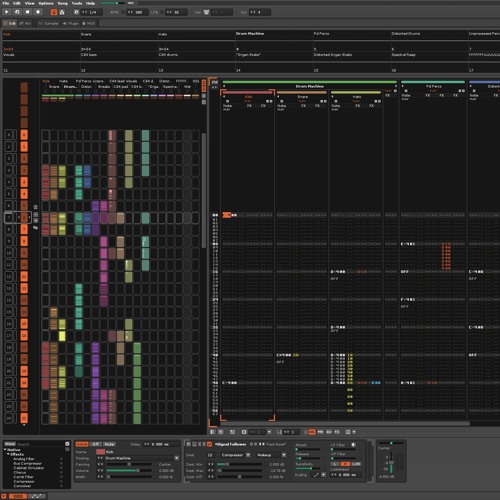The image size is (500, 500).
Task: Click the pattern editor horizontal scrollbar
Action: click(x=345, y=424)
